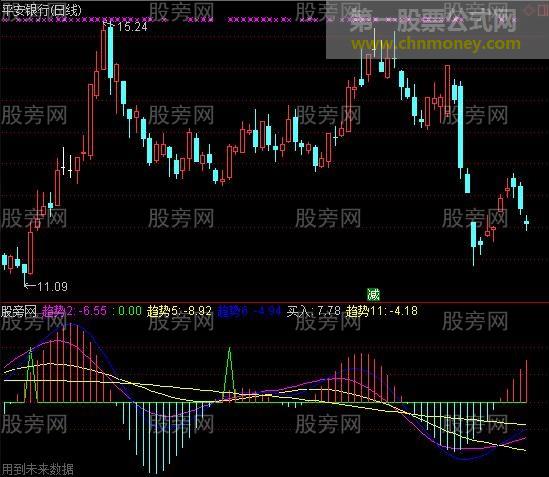This screenshot has height=477, width=549.
Task: Click the 趋势11: -4.18 indicator value
Action: (382, 311)
